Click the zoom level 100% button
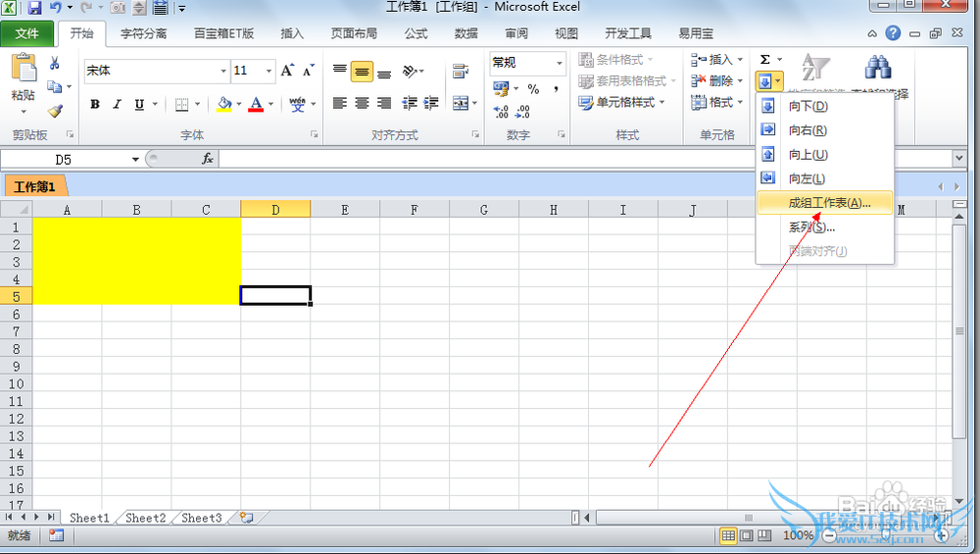The height and width of the screenshot is (554, 980). pos(798,535)
